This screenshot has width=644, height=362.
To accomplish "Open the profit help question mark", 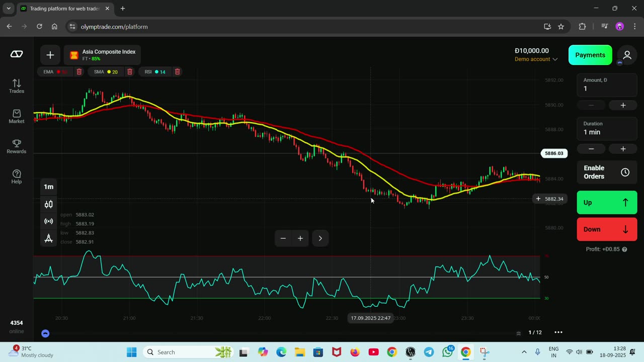I will click(x=624, y=249).
